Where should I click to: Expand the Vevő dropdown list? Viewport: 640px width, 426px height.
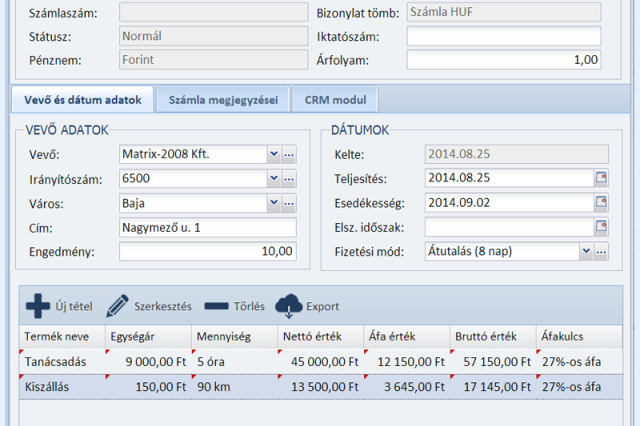click(x=273, y=155)
